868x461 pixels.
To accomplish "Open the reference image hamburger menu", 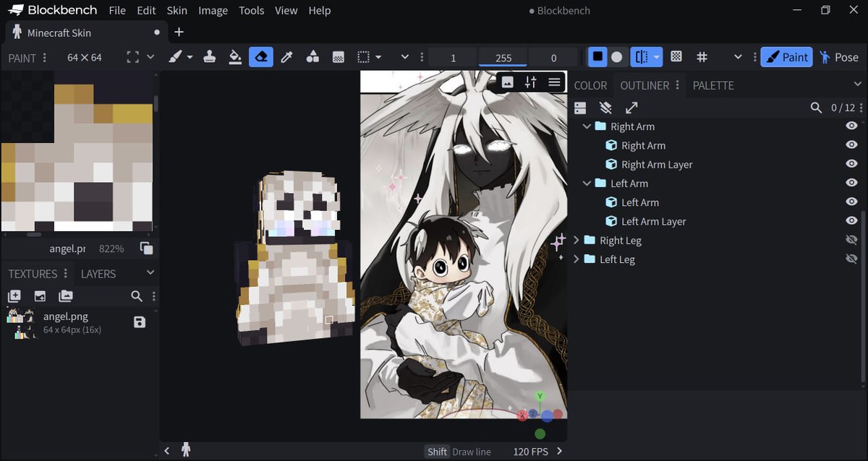I will click(x=554, y=82).
